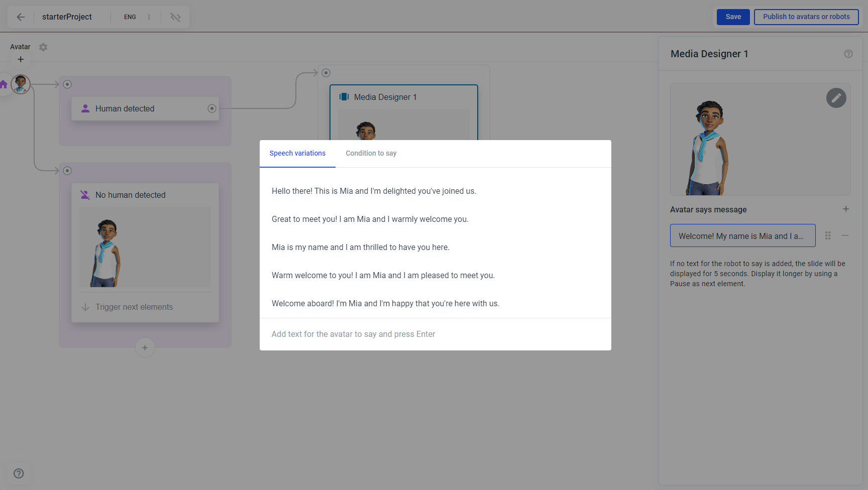The width and height of the screenshot is (868, 490).
Task: Click the Media Designer 1 slide icon
Action: [344, 97]
